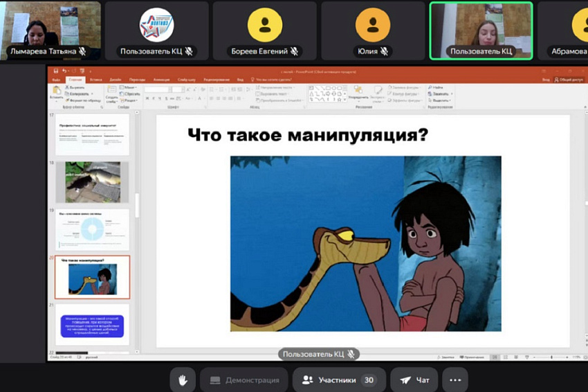Open the Участники list
This screenshot has width=588, height=392.
tap(338, 380)
